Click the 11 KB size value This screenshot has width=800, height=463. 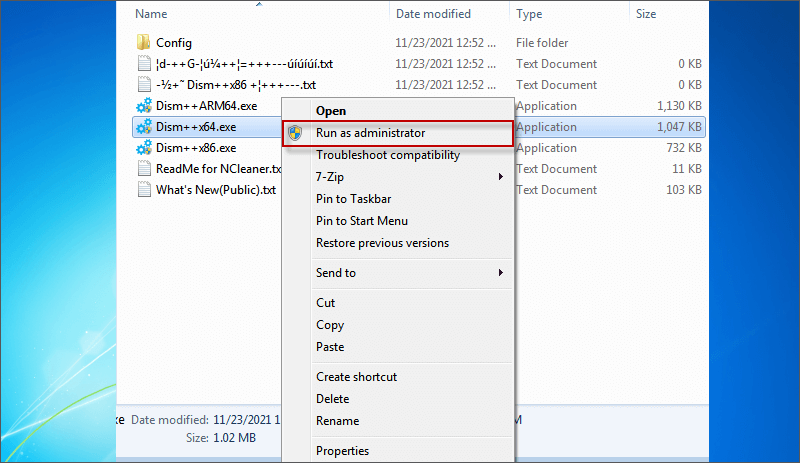[687, 168]
